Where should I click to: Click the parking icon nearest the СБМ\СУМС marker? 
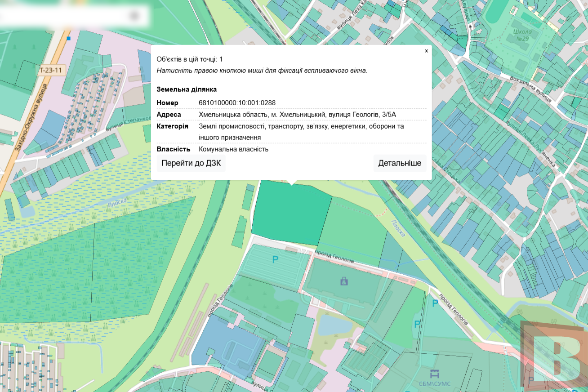(x=417, y=324)
